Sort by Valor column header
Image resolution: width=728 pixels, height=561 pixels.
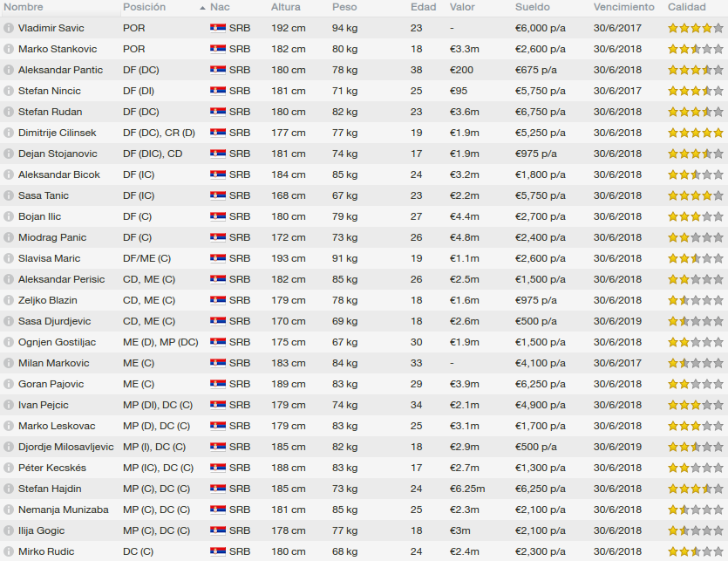pyautogui.click(x=462, y=7)
